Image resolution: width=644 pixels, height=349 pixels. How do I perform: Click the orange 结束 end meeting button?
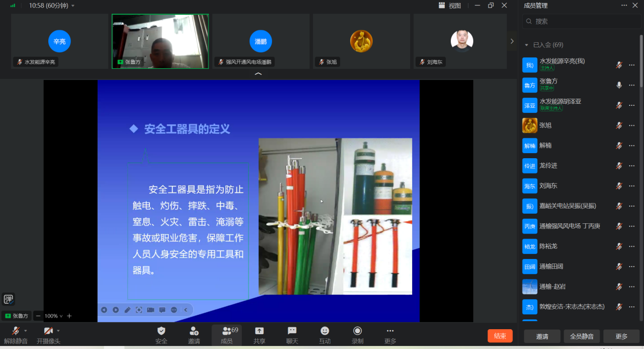click(x=500, y=336)
